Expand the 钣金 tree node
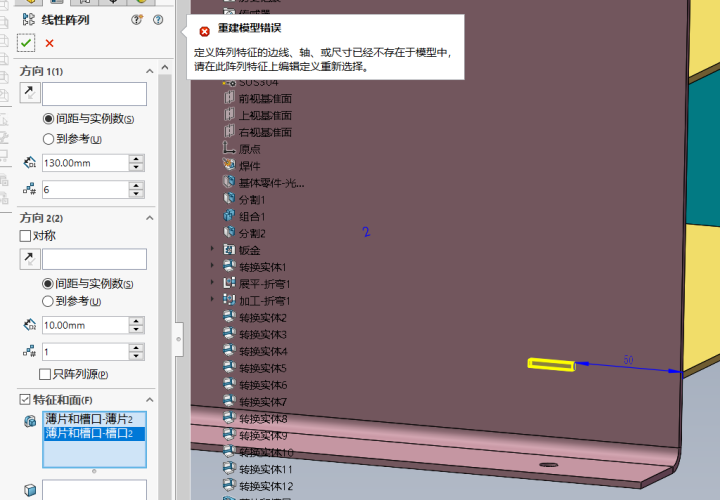The image size is (720, 500). (x=212, y=248)
